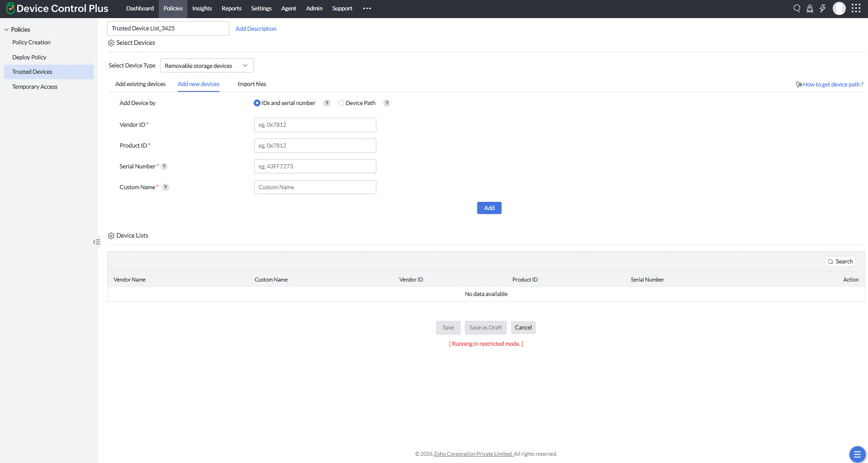Open Zoho Corporation Private Limited link
Image resolution: width=868 pixels, height=463 pixels.
pos(473,454)
